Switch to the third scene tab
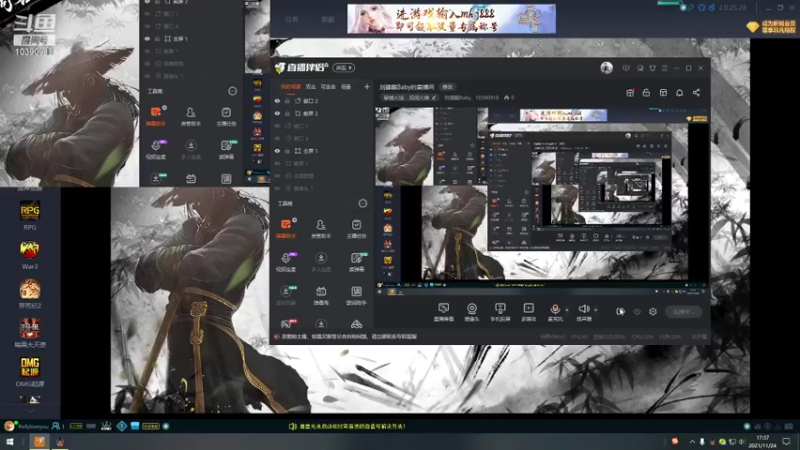 (x=328, y=87)
